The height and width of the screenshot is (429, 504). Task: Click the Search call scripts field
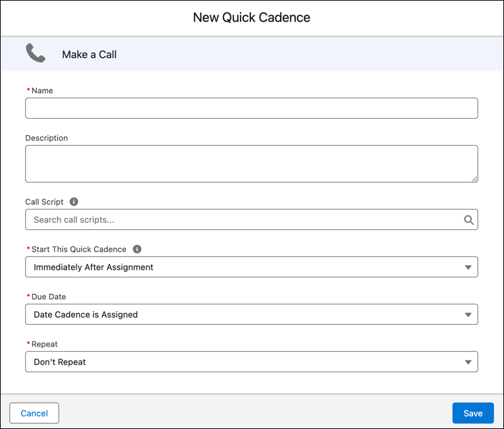pyautogui.click(x=252, y=219)
